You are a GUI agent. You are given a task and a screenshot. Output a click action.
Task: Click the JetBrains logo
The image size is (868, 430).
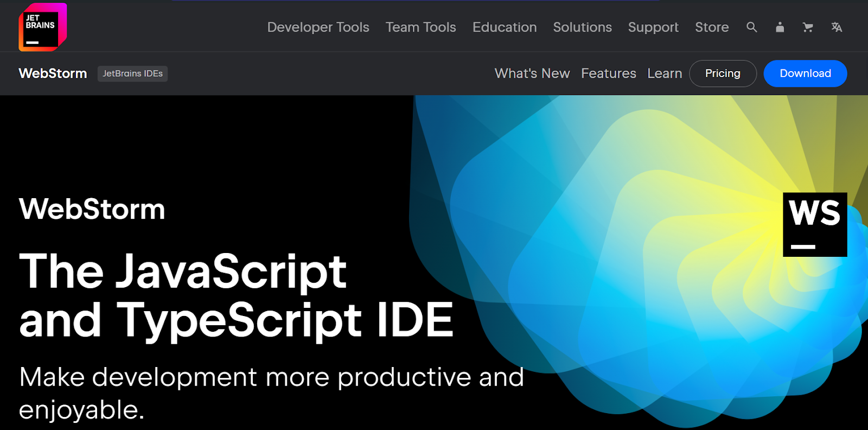coord(43,27)
